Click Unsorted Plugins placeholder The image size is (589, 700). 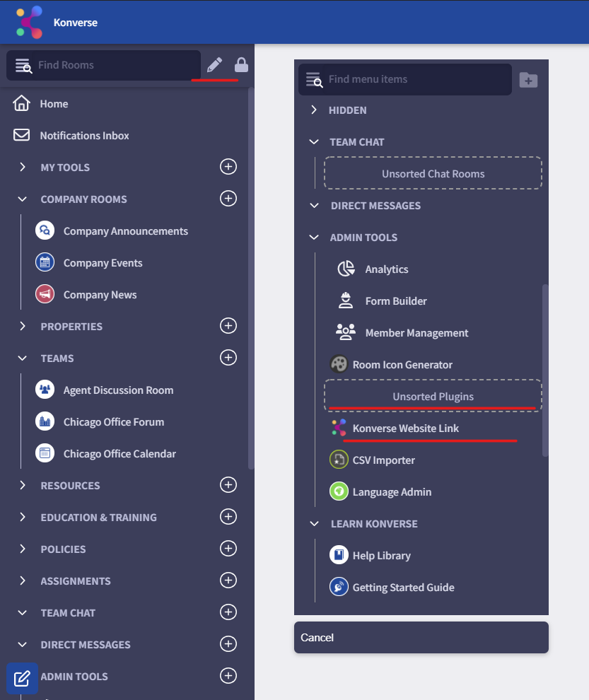433,395
